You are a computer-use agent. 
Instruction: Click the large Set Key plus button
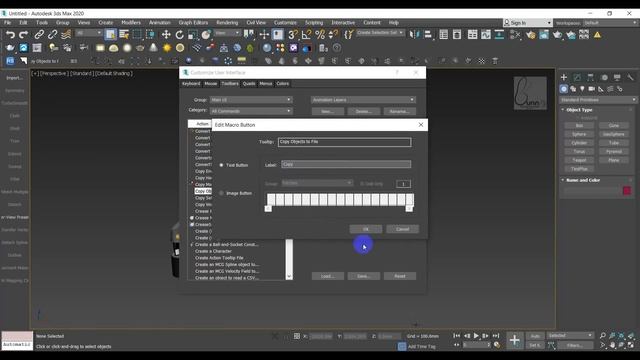514,340
